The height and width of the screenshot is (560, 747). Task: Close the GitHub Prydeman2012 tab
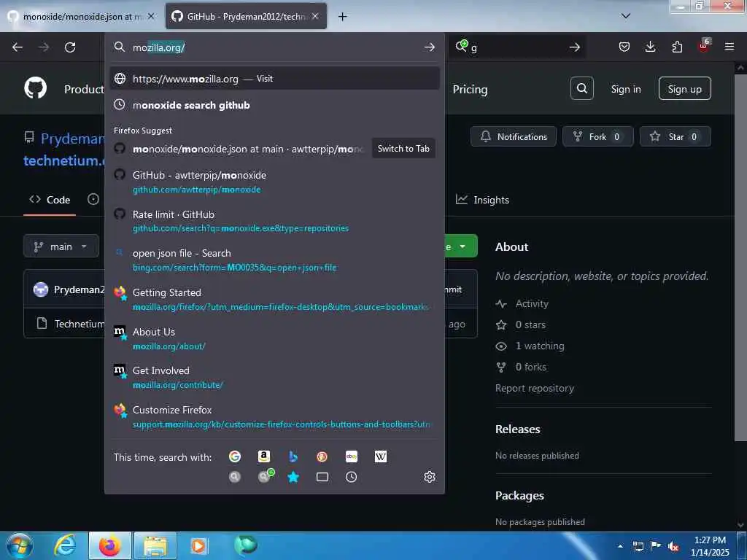pos(315,16)
